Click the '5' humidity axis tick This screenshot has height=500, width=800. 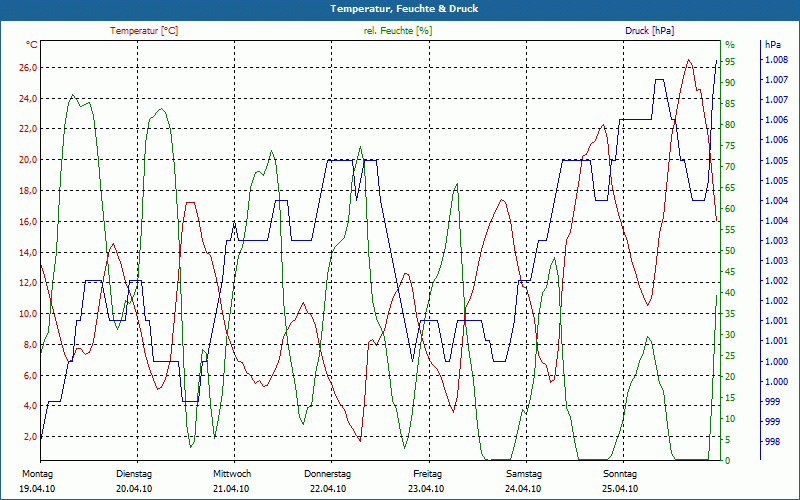pyautogui.click(x=728, y=440)
